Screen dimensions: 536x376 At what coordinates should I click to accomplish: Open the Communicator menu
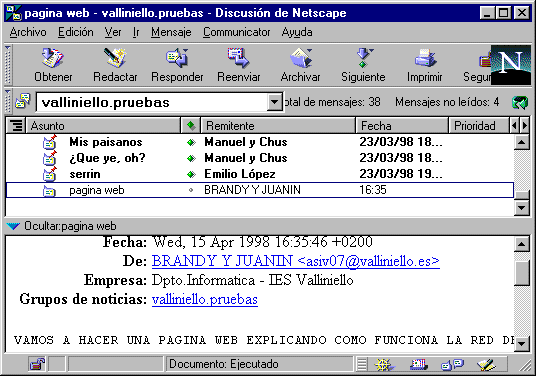point(237,32)
